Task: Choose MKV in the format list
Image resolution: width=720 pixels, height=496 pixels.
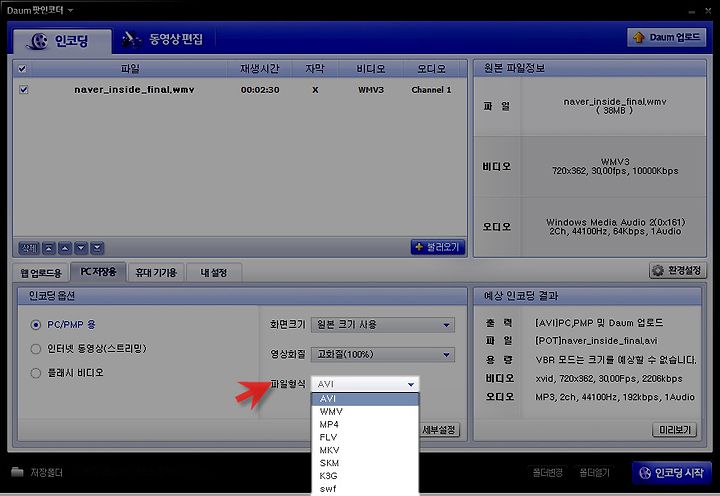Action: [x=365, y=450]
